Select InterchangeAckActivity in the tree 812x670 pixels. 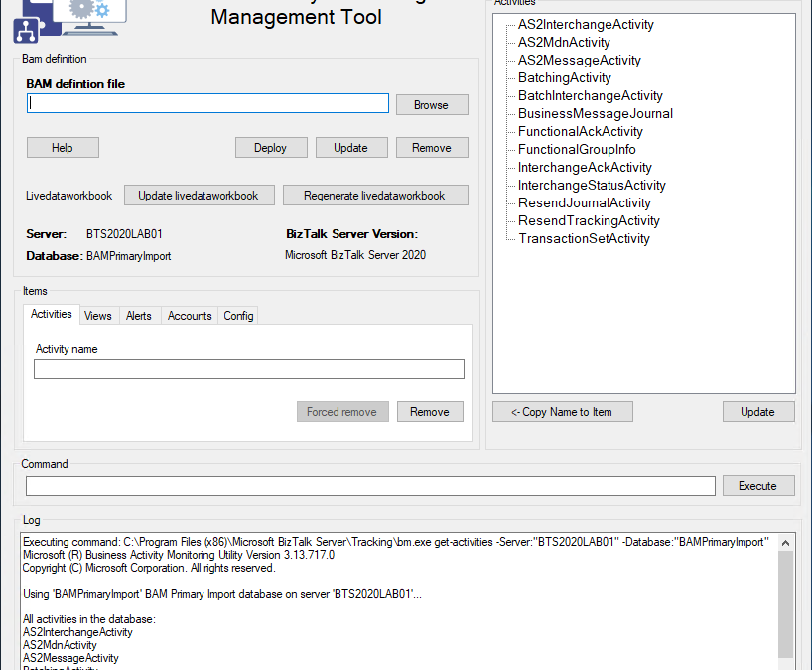point(585,167)
